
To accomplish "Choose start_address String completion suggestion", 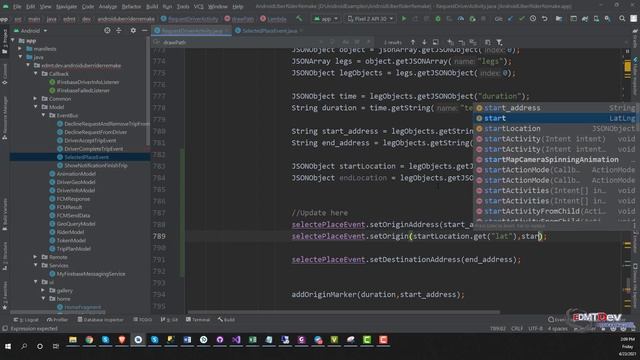I will pos(556,108).
